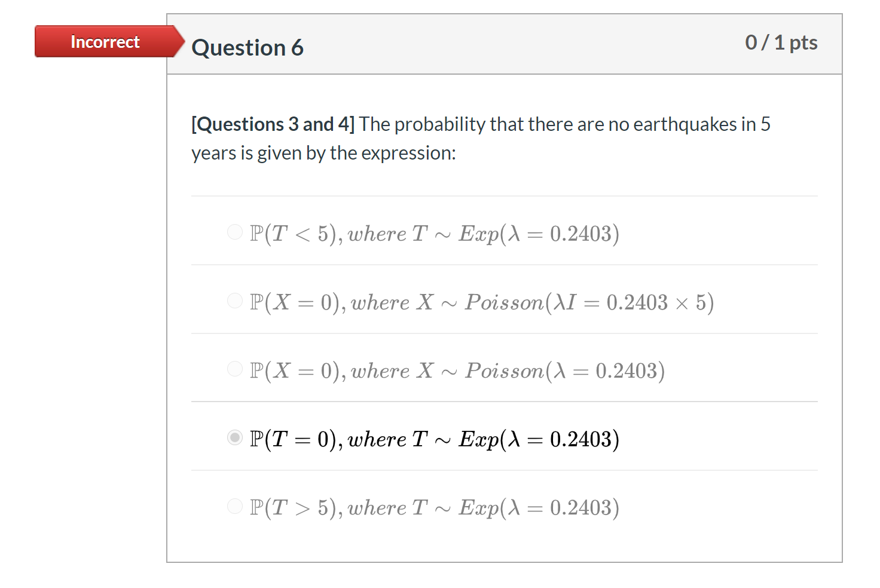Image resolution: width=880 pixels, height=588 pixels.
Task: Click the 0 / 1 pts score label
Action: [781, 42]
